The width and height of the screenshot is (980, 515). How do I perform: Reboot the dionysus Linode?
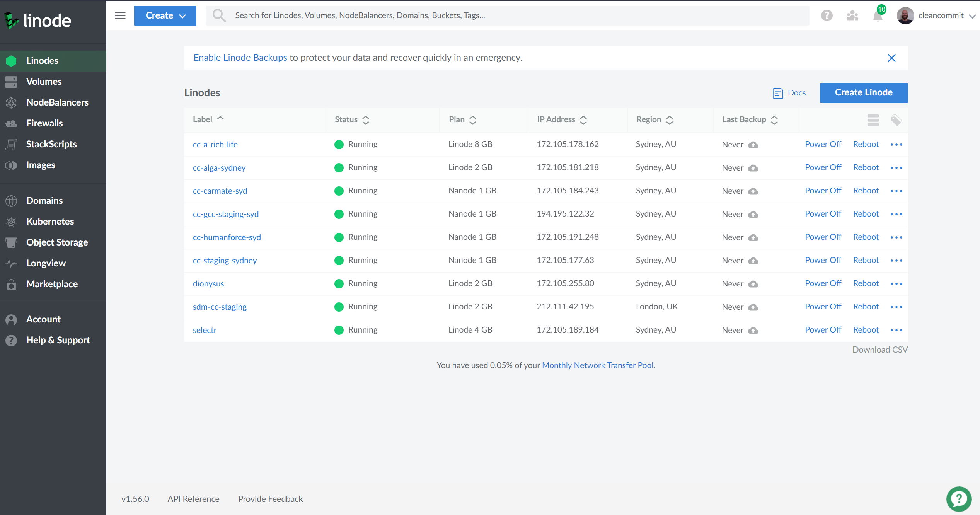click(x=866, y=283)
